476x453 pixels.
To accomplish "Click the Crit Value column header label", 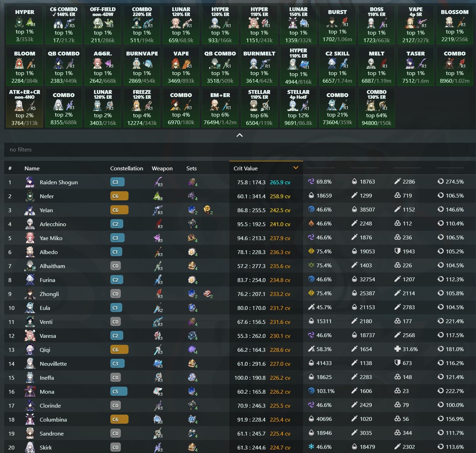I will pyautogui.click(x=246, y=168).
